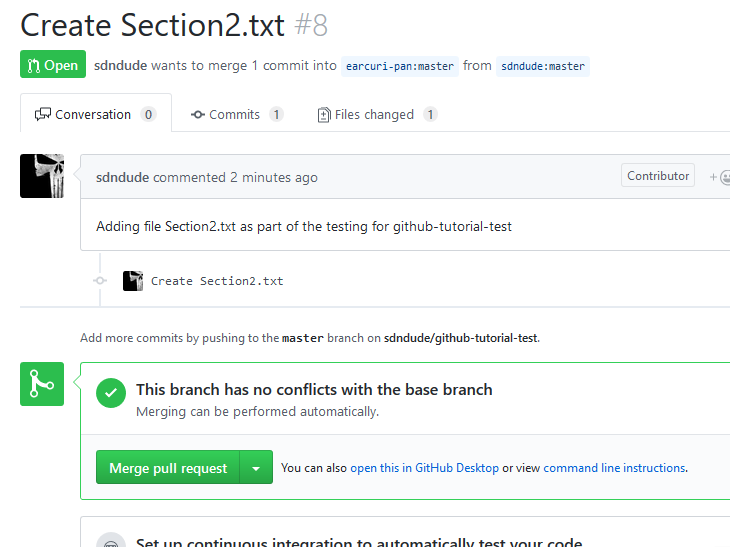Click the commit dot on the timeline
Image resolution: width=730 pixels, height=547 pixels.
pos(100,280)
